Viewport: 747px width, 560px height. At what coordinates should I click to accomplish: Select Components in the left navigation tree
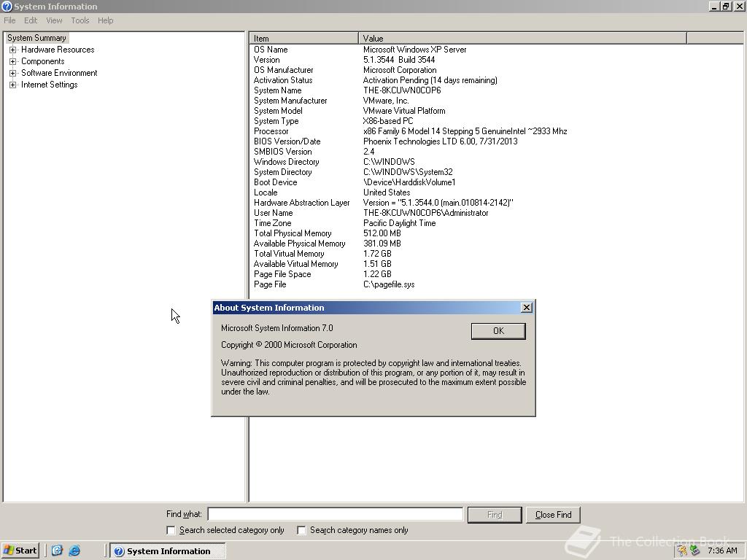pos(42,61)
